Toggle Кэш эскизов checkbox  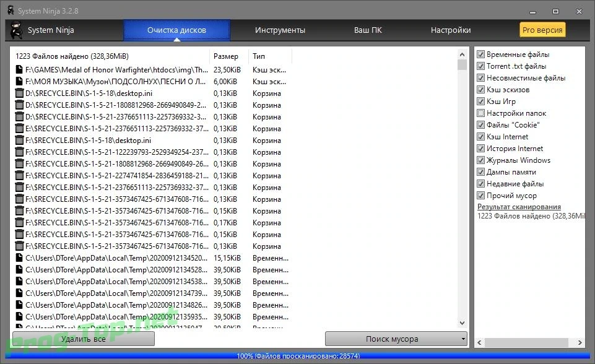click(x=481, y=90)
